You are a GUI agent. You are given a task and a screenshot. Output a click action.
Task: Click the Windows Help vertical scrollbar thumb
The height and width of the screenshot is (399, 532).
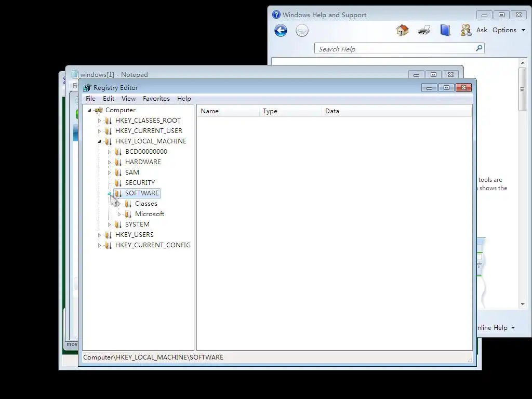point(523,89)
